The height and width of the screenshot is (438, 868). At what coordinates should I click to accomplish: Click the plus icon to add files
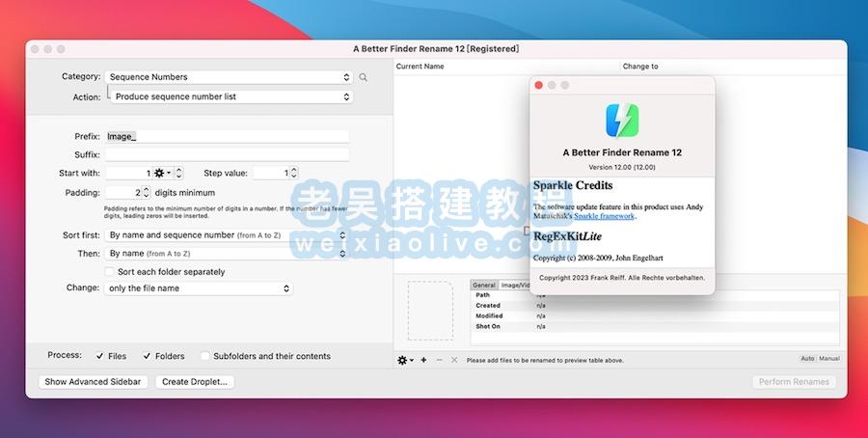pos(423,360)
